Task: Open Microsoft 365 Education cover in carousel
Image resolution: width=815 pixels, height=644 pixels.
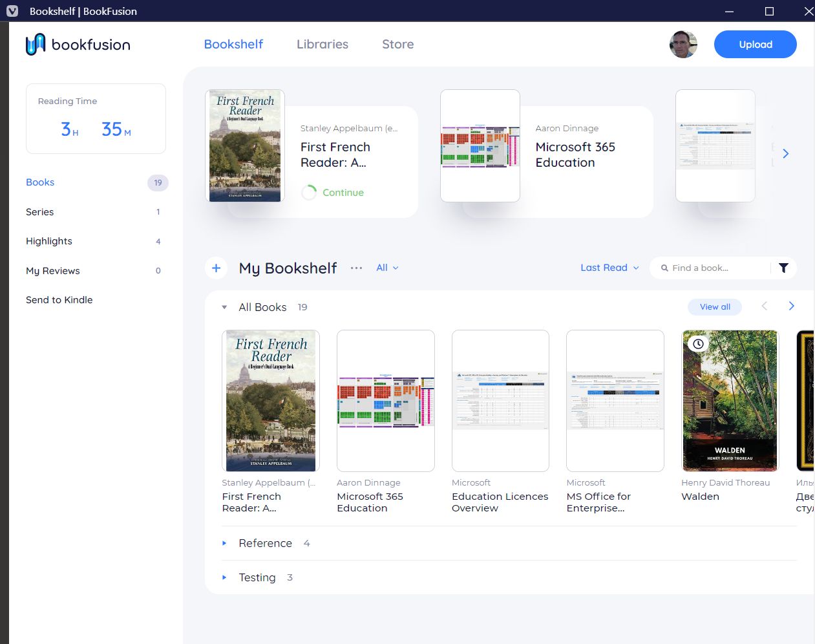Action: pos(480,145)
